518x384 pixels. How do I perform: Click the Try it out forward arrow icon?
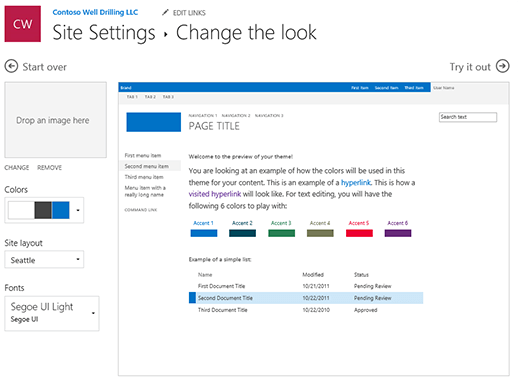click(503, 66)
